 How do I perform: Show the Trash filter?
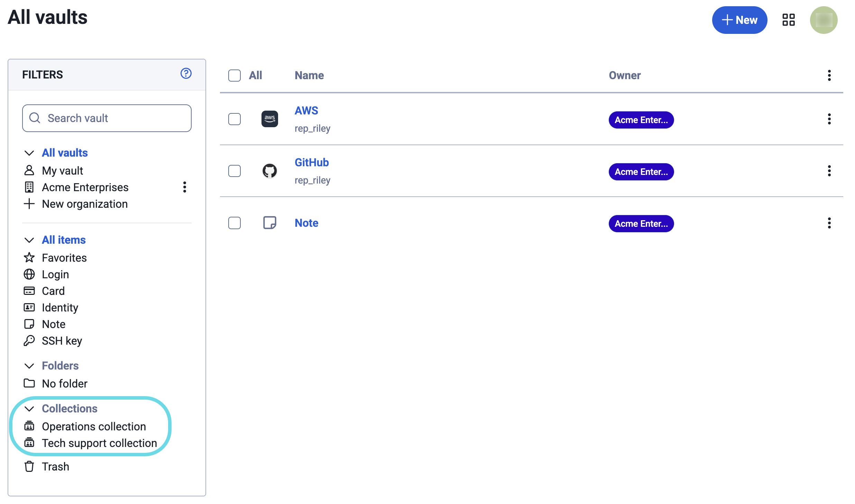coord(55,467)
